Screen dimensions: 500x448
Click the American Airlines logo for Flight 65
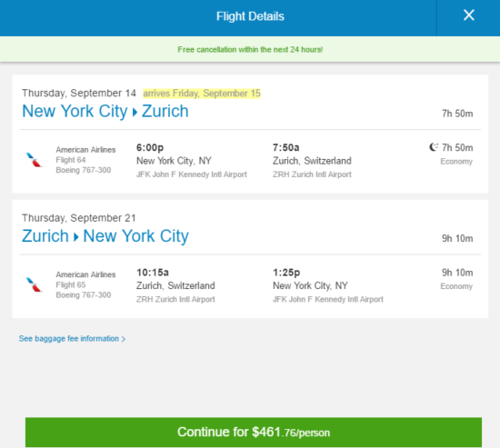(34, 284)
